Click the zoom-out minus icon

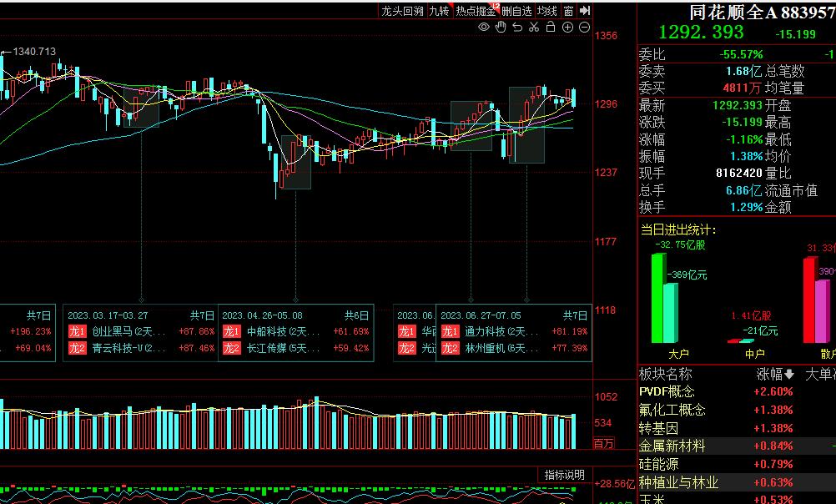point(584,28)
